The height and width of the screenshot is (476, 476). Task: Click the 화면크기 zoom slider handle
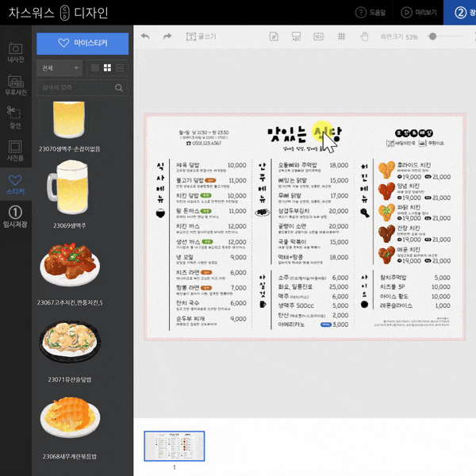click(433, 36)
